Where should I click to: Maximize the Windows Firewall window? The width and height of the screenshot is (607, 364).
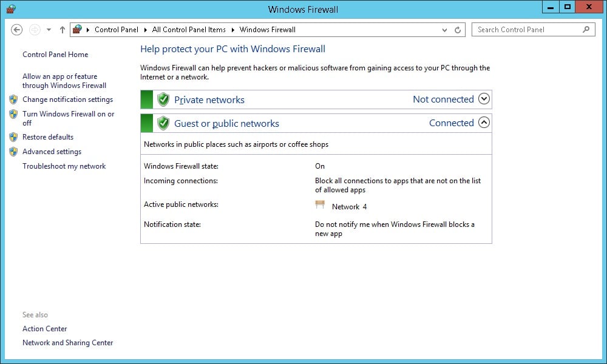pyautogui.click(x=567, y=7)
